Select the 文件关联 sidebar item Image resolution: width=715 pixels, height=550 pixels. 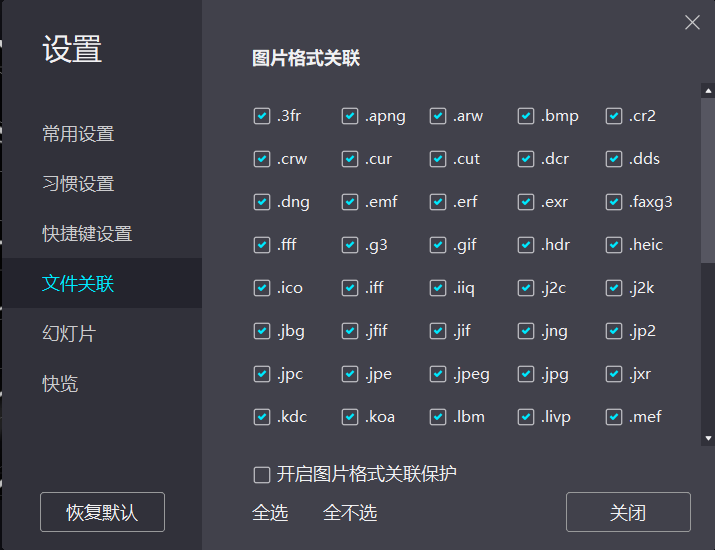tap(101, 283)
